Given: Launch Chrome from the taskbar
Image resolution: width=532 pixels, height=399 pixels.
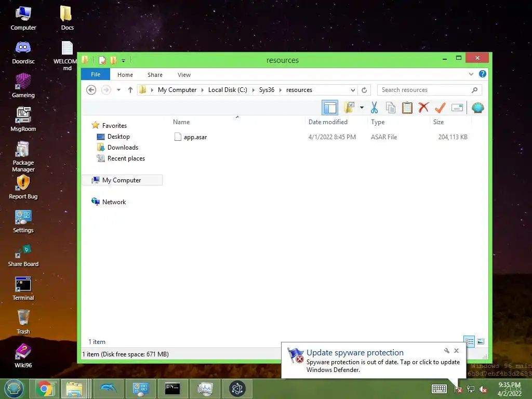Looking at the screenshot, I should coord(45,389).
